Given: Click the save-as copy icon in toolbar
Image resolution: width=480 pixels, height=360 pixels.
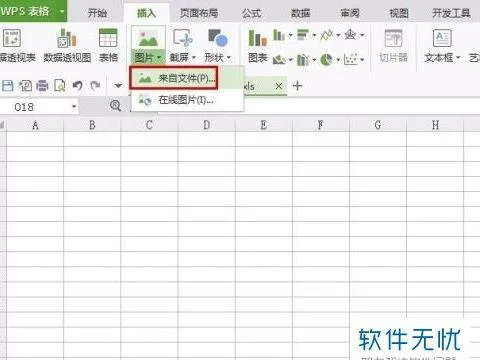Looking at the screenshot, I should click(x=25, y=86).
